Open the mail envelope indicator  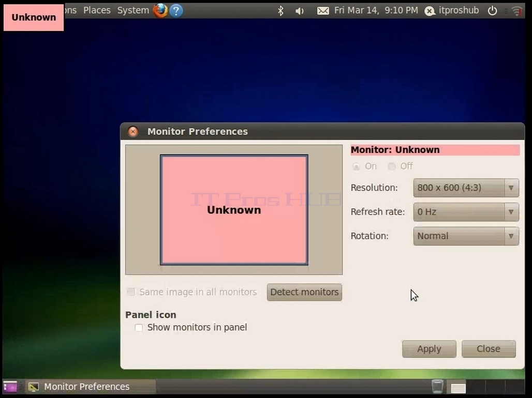(x=322, y=11)
